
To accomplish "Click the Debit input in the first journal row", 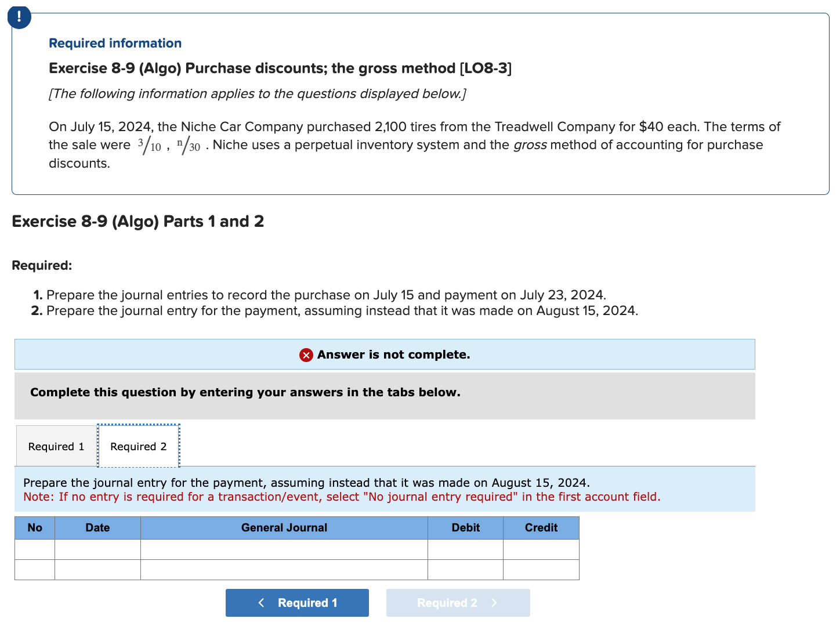I will point(465,548).
